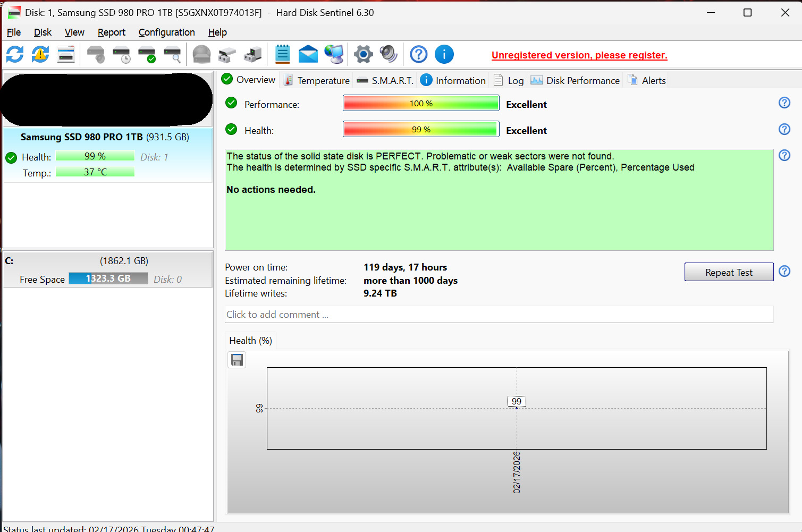Click the help icon beside Performance row

(784, 103)
